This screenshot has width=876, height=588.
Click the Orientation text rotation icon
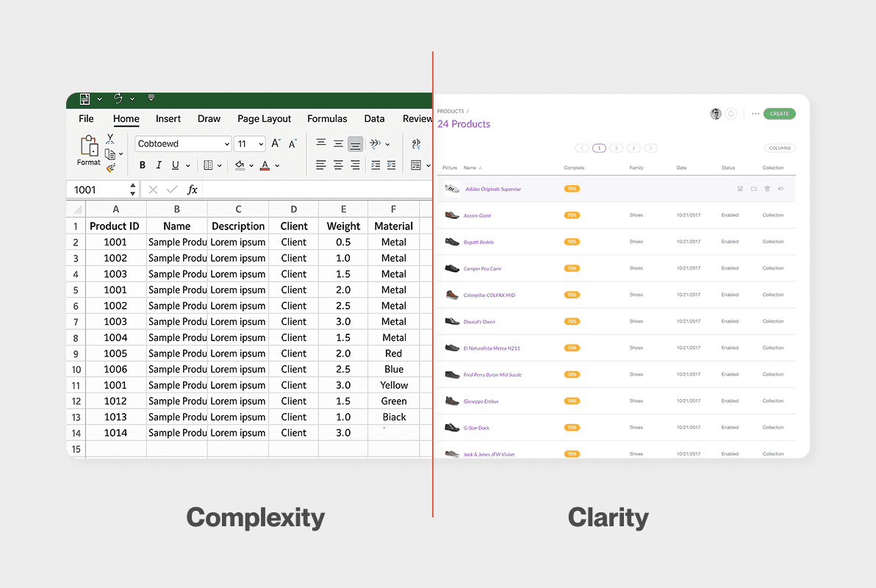click(x=375, y=143)
